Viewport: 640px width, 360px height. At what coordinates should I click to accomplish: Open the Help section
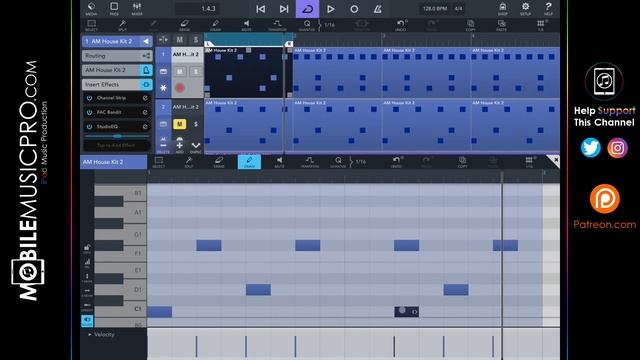click(x=548, y=9)
